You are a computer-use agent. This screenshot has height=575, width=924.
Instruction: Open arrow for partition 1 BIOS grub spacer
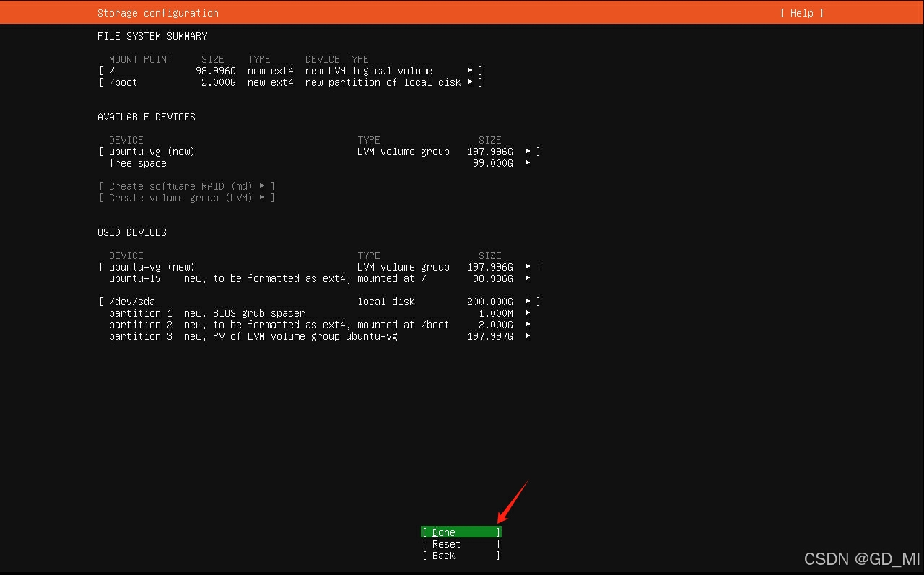[x=528, y=313]
